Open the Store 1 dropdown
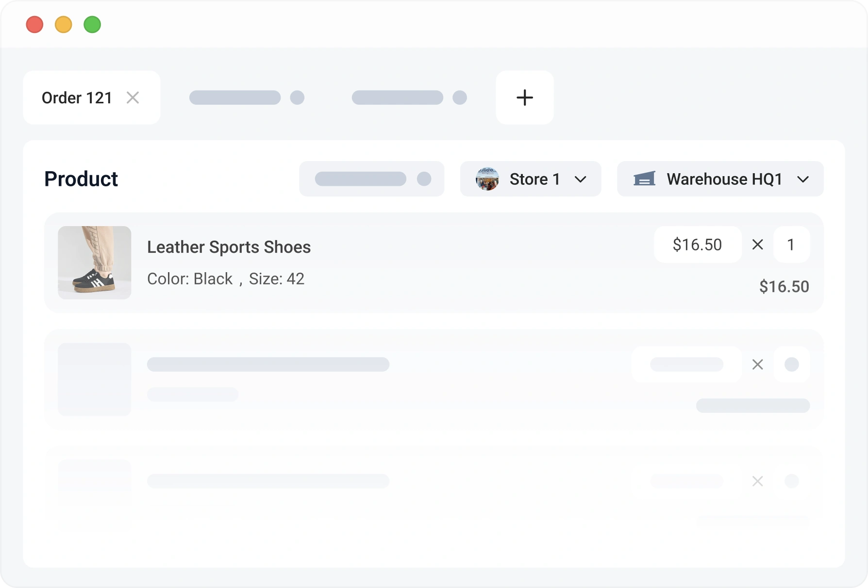This screenshot has width=868, height=588. tap(530, 179)
